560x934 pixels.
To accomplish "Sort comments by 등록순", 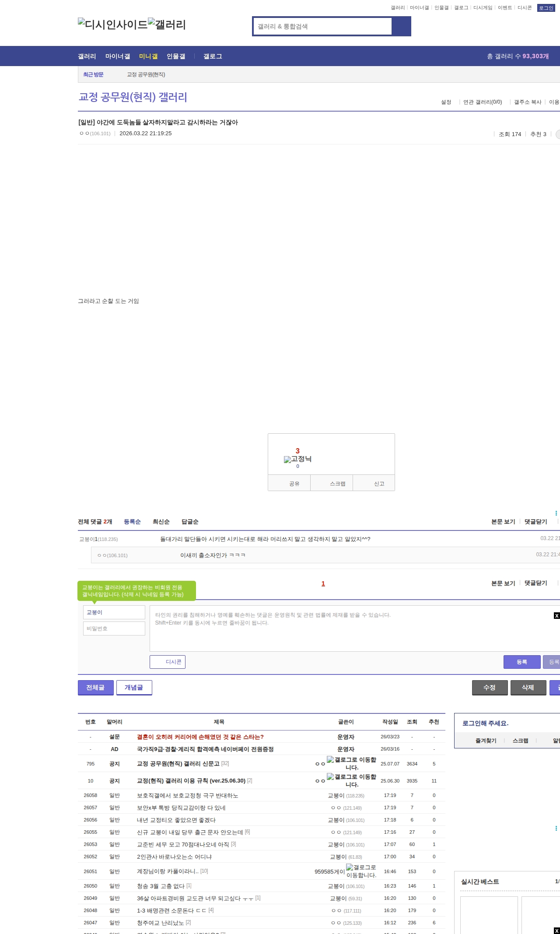I will point(132,522).
